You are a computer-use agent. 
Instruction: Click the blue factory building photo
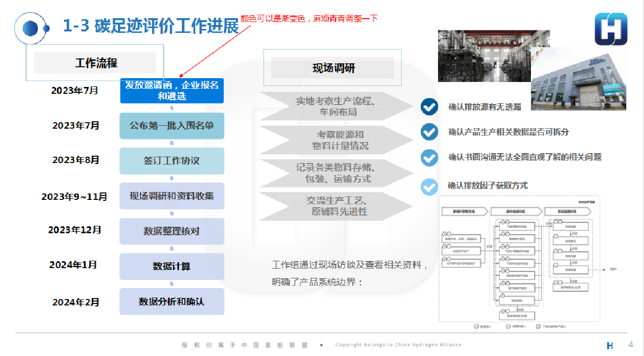pos(579,79)
